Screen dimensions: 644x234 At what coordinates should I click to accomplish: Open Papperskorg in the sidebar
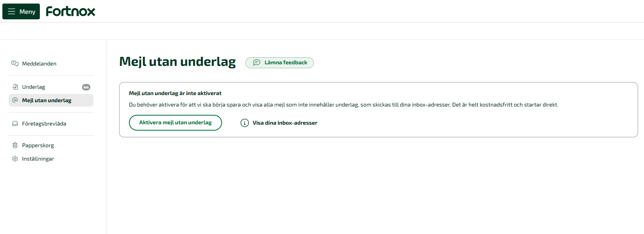(x=38, y=145)
